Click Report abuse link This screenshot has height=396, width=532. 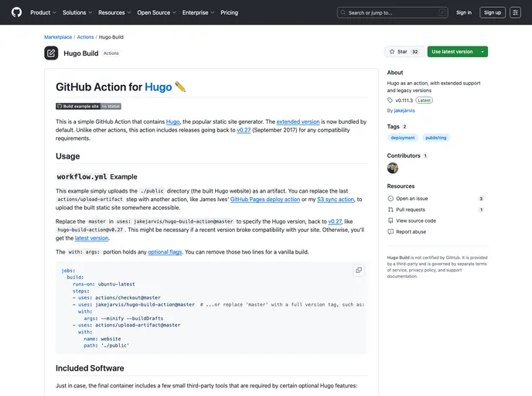pyautogui.click(x=411, y=232)
